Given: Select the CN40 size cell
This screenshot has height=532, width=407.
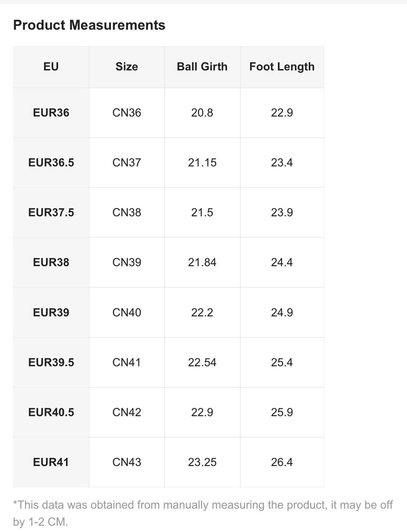Looking at the screenshot, I should point(127,313).
